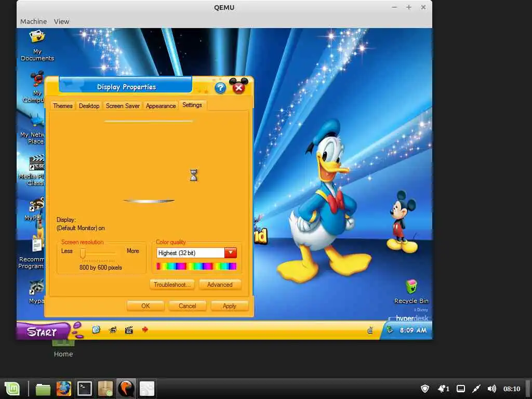
Task: Confirm with the OK button
Action: point(145,306)
